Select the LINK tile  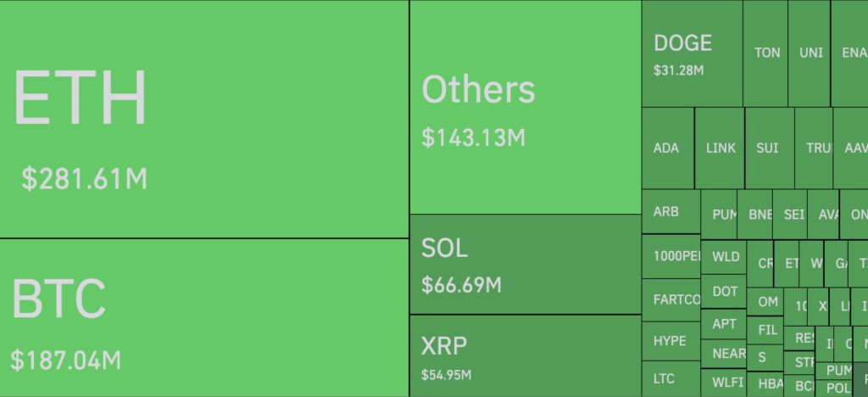click(x=721, y=148)
